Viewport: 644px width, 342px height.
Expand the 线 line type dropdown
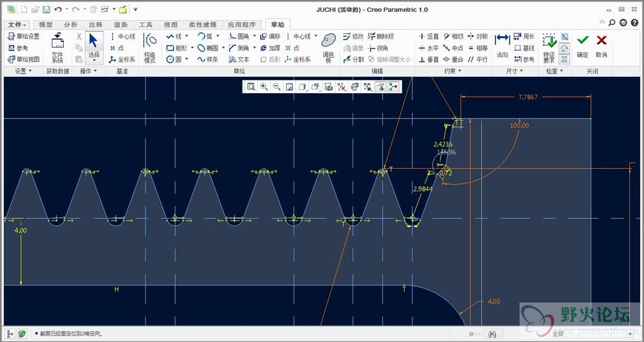(187, 36)
